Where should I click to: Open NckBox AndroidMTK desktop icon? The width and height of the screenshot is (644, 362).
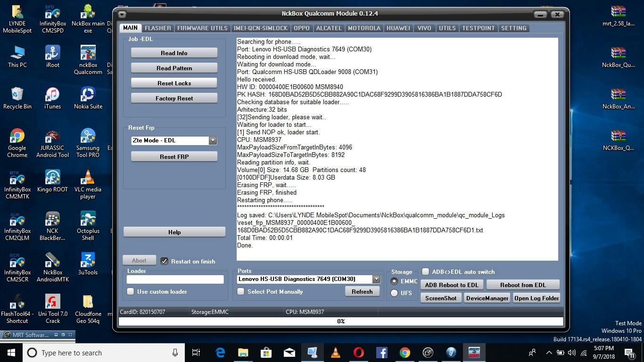click(53, 267)
